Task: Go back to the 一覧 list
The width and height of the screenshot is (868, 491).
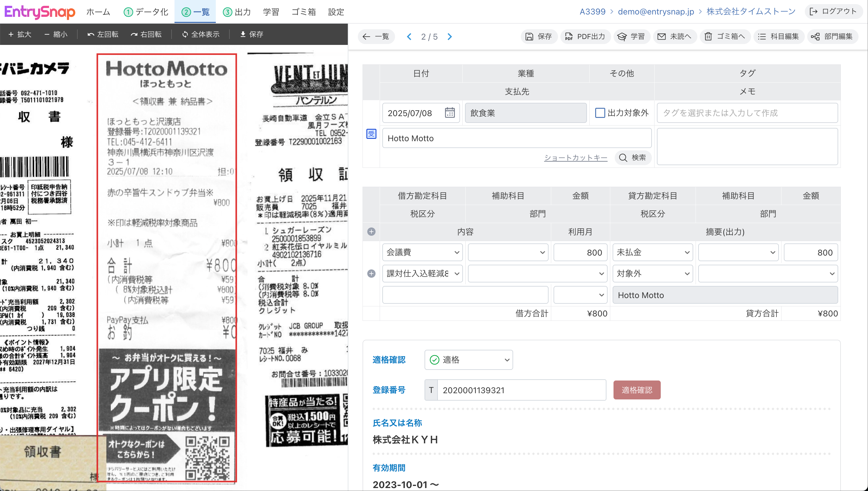Action: click(x=376, y=36)
